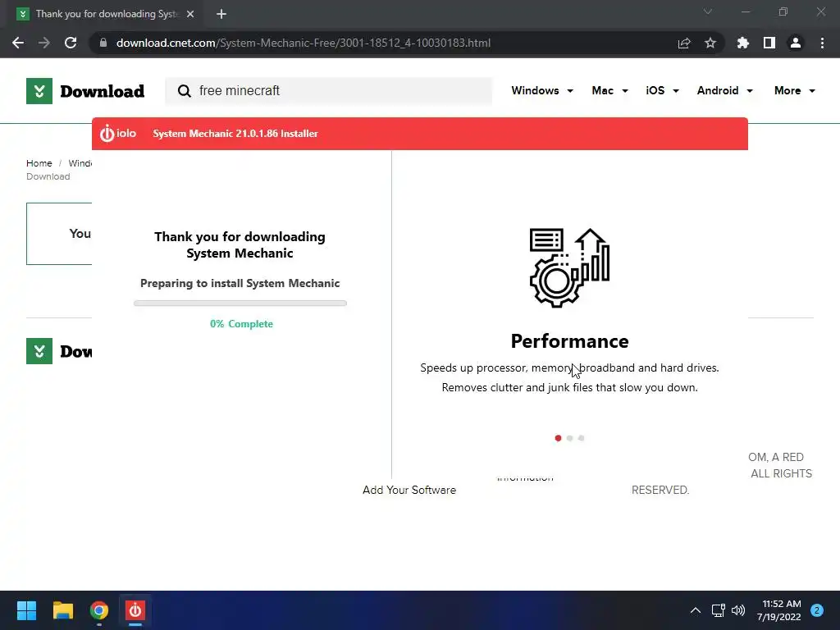The width and height of the screenshot is (840, 630).
Task: Expand the Mac dropdown menu
Action: click(609, 90)
